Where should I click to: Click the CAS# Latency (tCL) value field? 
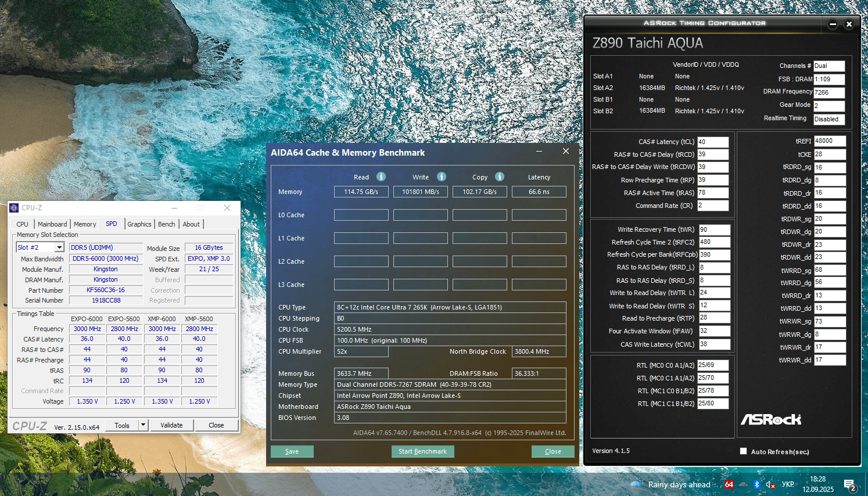pos(712,142)
